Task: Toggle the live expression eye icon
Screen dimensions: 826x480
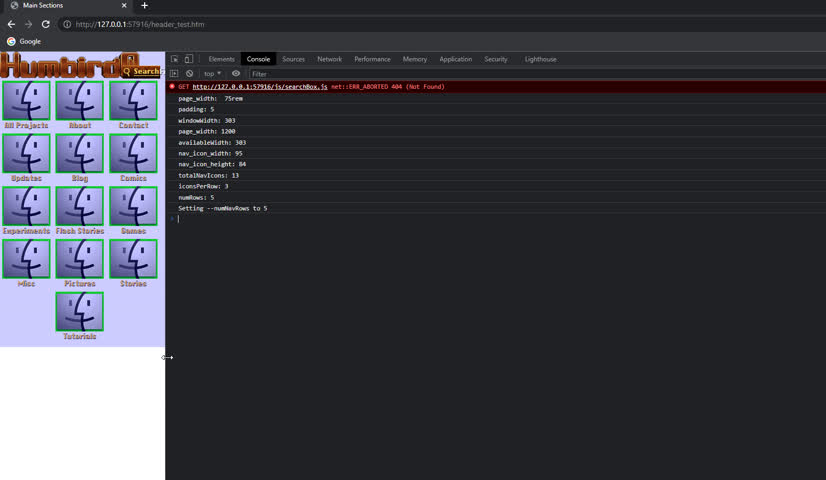Action: [x=236, y=74]
